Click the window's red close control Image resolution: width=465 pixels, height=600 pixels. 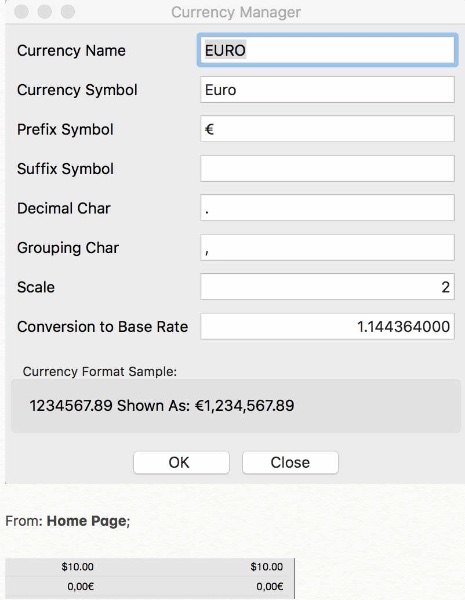point(21,11)
